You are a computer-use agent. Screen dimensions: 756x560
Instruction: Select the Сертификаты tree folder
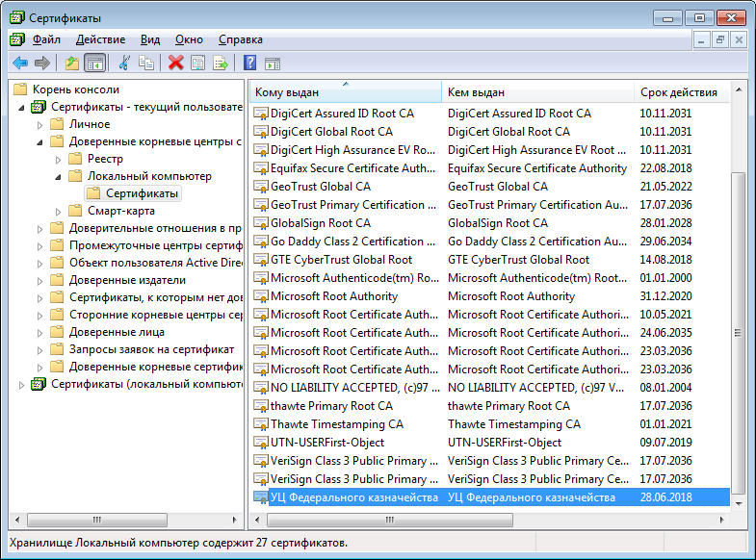pyautogui.click(x=133, y=193)
